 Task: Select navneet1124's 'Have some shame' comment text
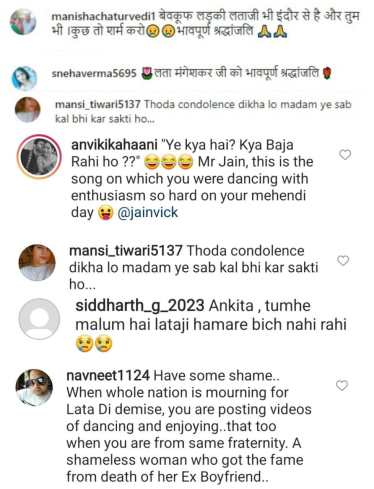pyautogui.click(x=189, y=426)
